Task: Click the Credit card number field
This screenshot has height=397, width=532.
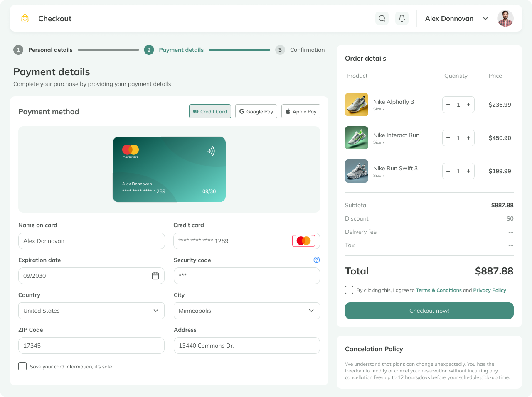Action: [x=246, y=241]
